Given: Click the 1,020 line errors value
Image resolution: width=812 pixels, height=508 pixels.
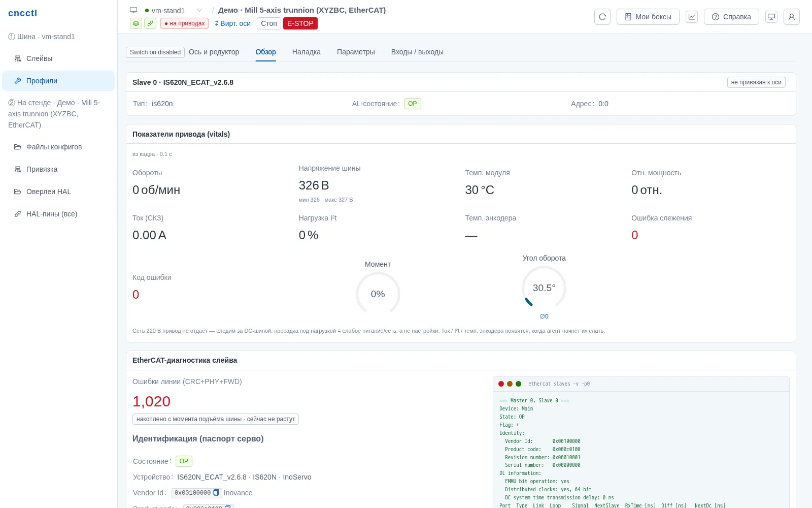Looking at the screenshot, I should [152, 401].
